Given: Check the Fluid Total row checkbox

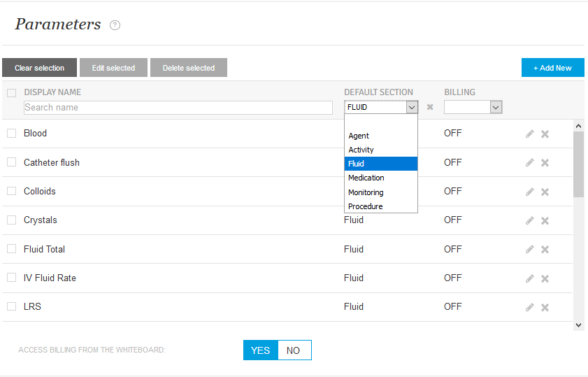Looking at the screenshot, I should point(12,249).
